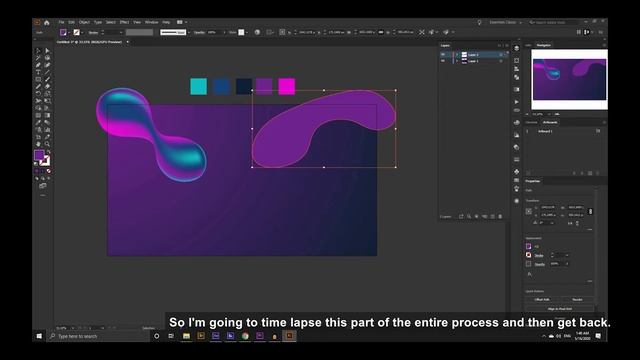Click the target circle of Layer 1
Viewport: 640px width, 360px height.
[501, 61]
